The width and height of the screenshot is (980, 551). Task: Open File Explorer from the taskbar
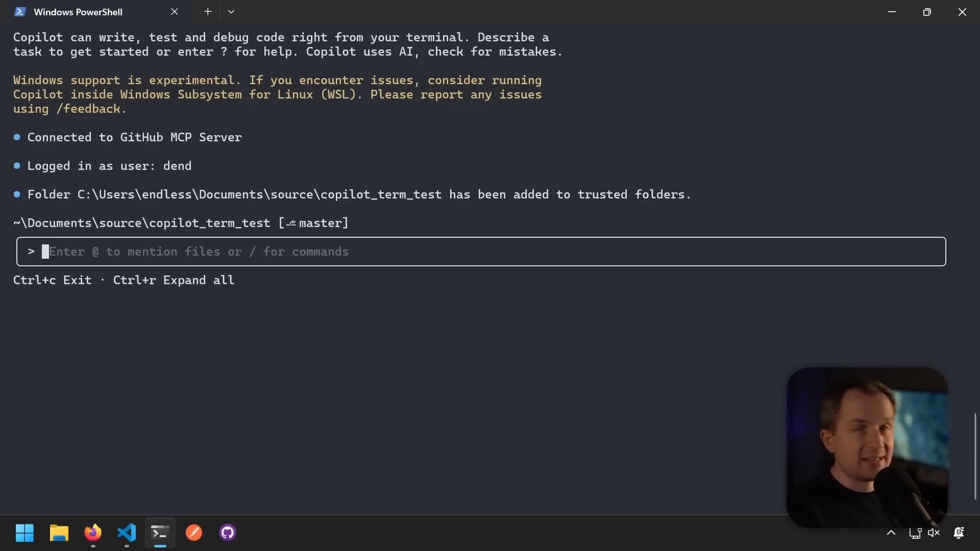pyautogui.click(x=59, y=533)
